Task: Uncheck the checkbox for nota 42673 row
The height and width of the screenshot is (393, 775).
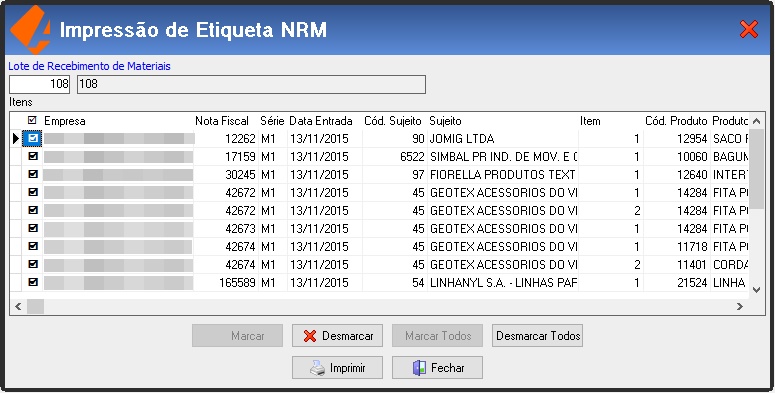Action: click(x=33, y=228)
